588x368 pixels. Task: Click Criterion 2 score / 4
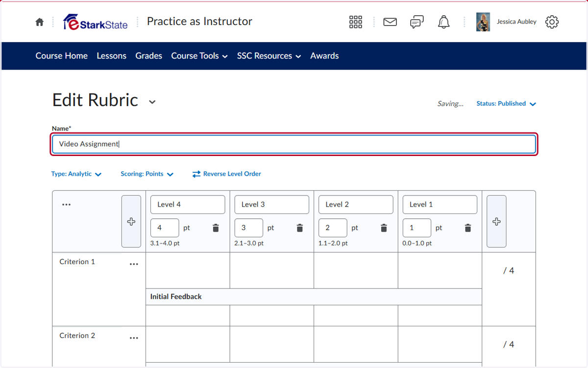509,344
